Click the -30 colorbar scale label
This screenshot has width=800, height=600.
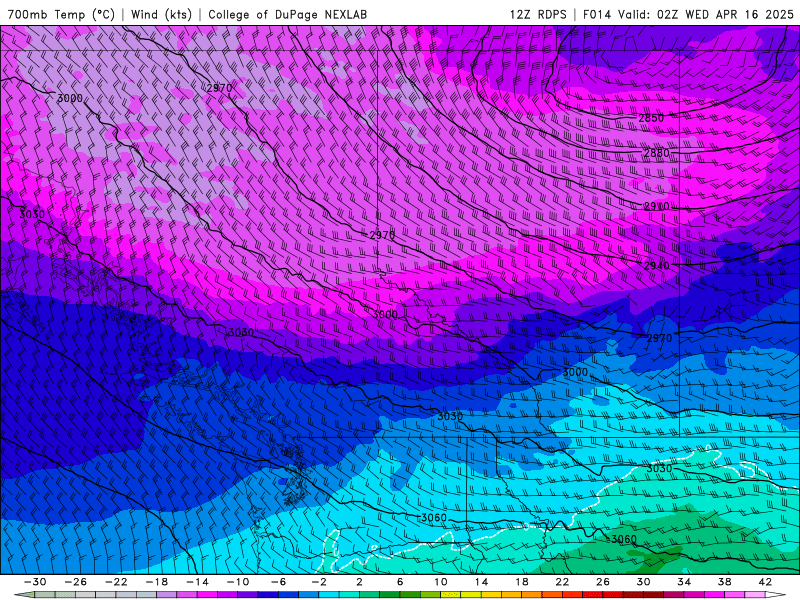coord(35,582)
